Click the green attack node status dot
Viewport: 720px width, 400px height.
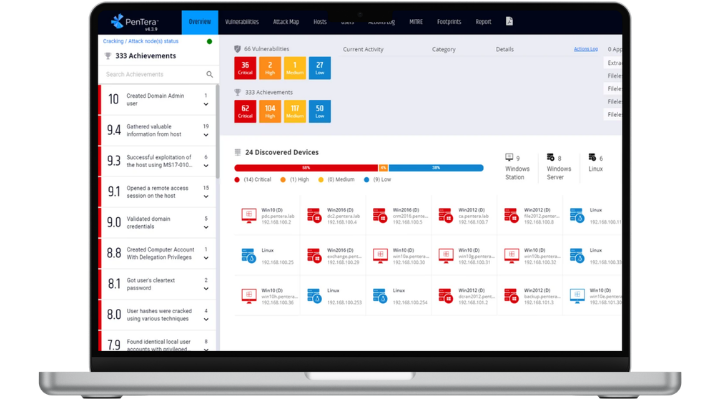(209, 41)
